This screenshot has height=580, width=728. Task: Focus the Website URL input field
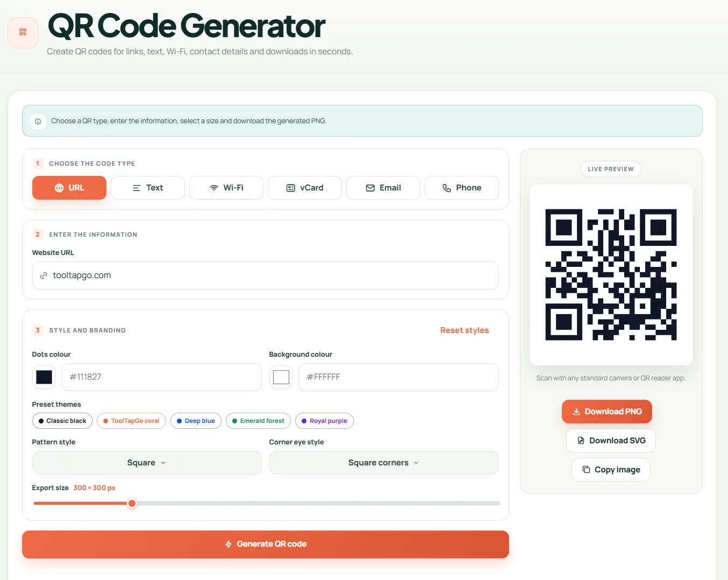tap(266, 275)
